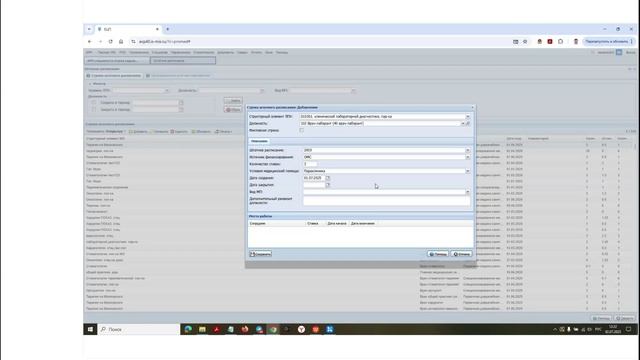The width and height of the screenshot is (640, 360).
Task: Open Yandex browser icon on the taskbar
Action: tap(301, 329)
